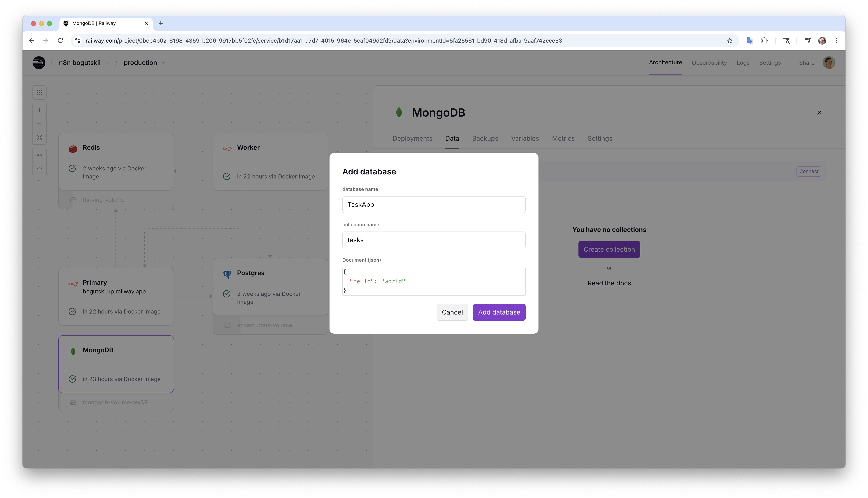Click the undo arrow icon
Screen dimensions: 868x498
click(x=39, y=155)
